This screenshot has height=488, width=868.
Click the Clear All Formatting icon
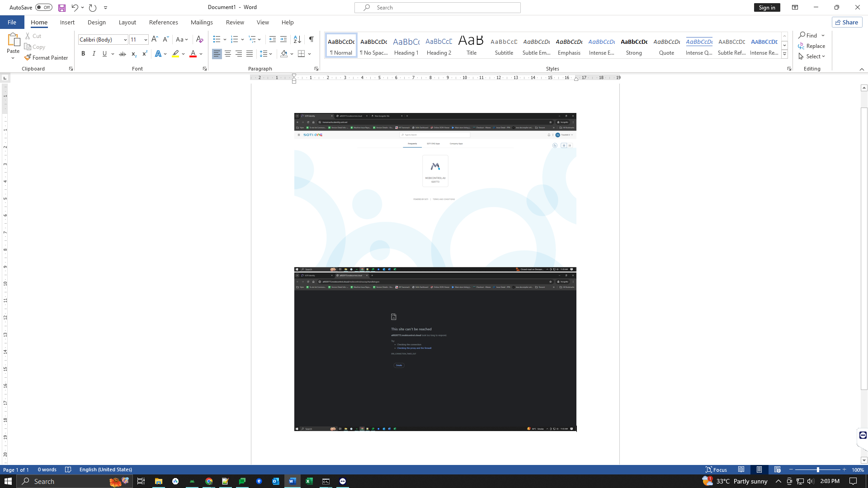point(200,39)
